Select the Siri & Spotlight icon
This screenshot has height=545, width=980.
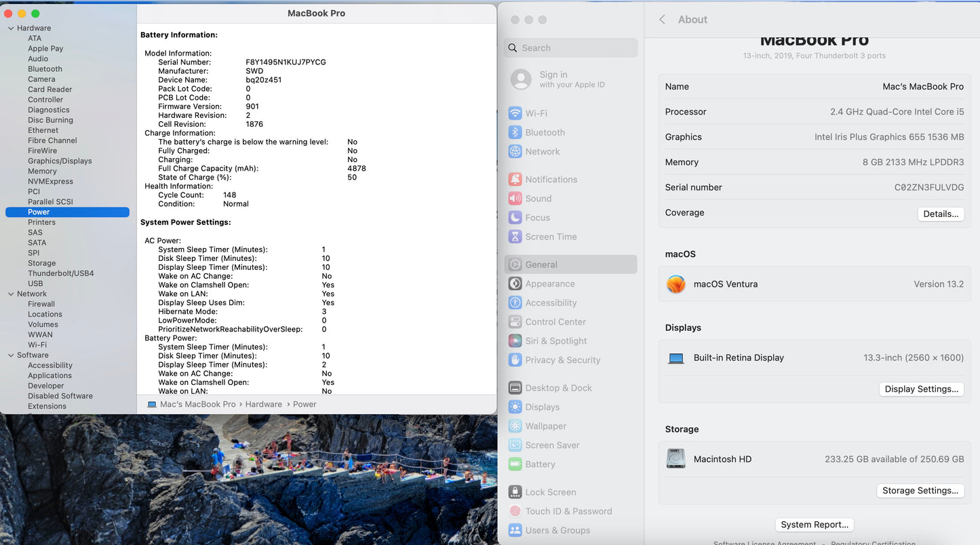(515, 341)
